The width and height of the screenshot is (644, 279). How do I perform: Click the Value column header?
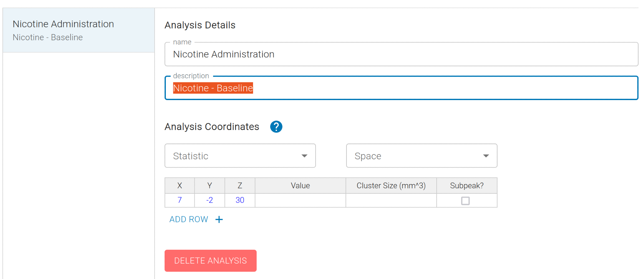tap(300, 186)
